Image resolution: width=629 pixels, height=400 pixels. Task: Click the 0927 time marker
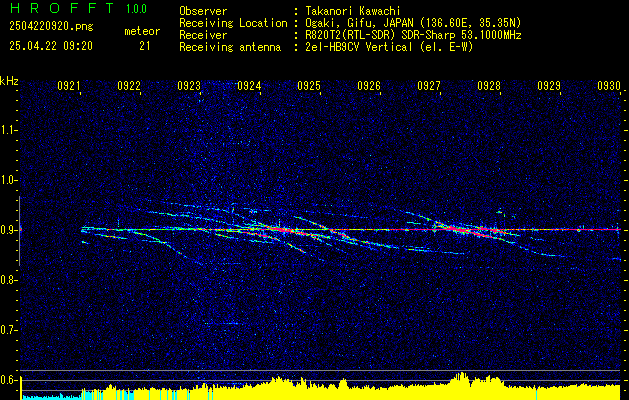pos(429,85)
